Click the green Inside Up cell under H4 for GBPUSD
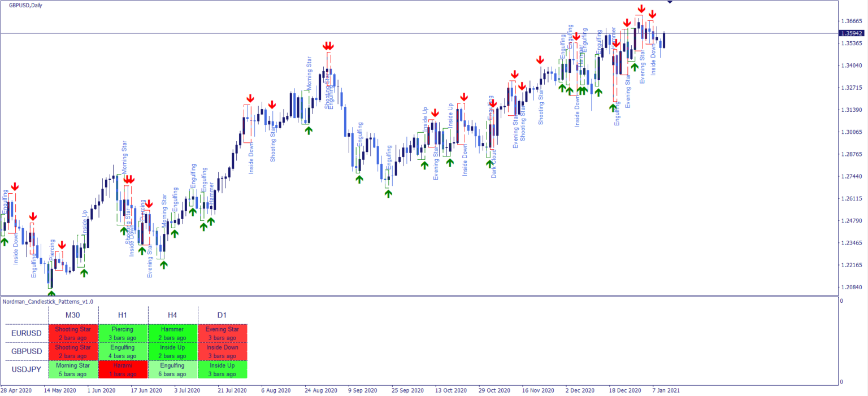Viewport: 868px width, 396px height. tap(172, 351)
